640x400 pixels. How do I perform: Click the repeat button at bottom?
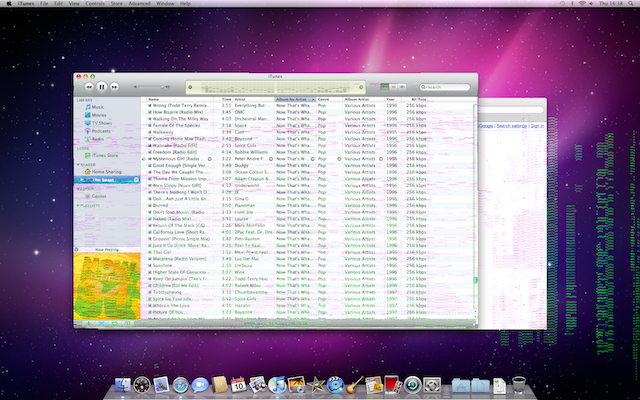114,324
